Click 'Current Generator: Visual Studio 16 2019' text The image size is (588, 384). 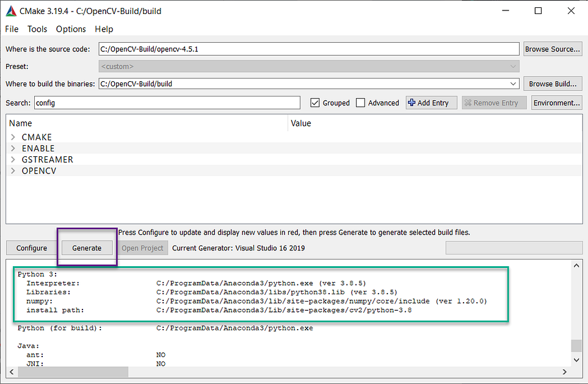point(239,248)
